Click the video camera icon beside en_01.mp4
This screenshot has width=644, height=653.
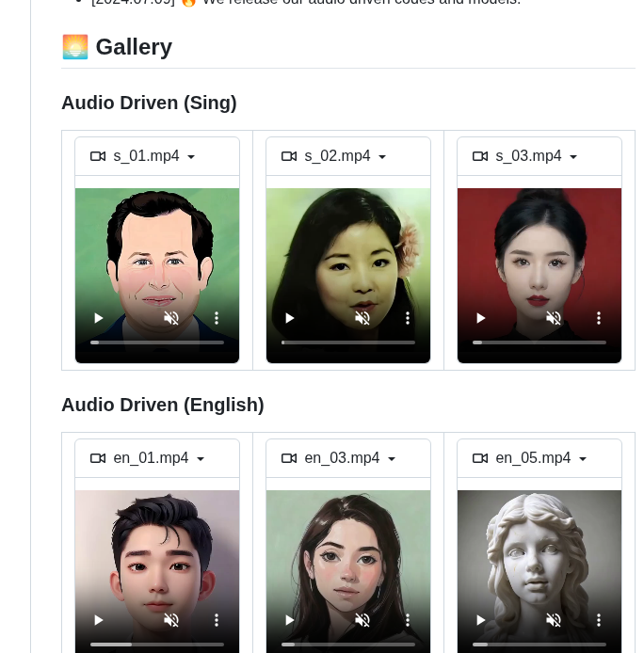point(98,458)
